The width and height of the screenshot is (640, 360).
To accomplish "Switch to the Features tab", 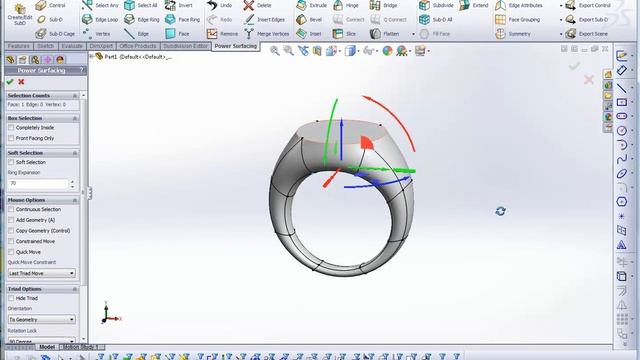I will (x=19, y=46).
